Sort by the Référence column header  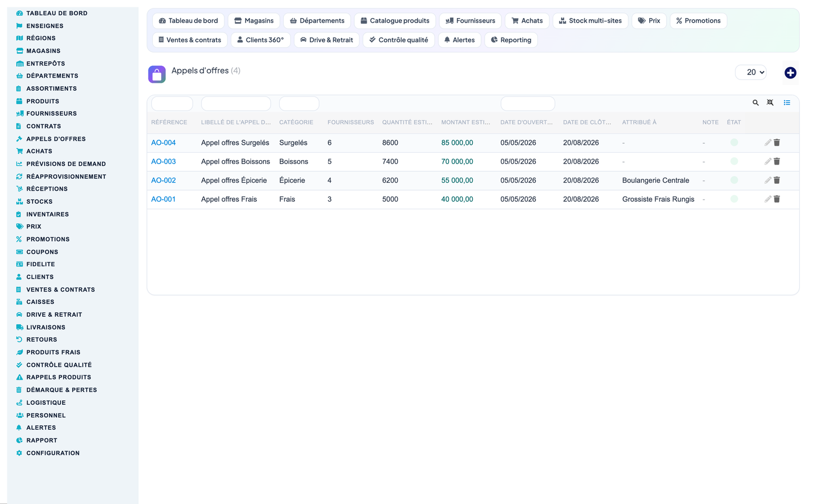[169, 122]
